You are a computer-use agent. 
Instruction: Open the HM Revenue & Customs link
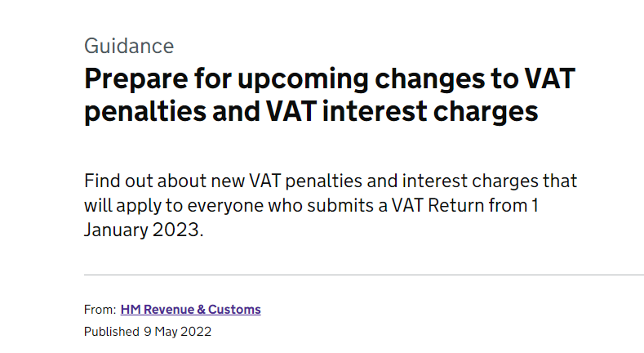pyautogui.click(x=190, y=310)
